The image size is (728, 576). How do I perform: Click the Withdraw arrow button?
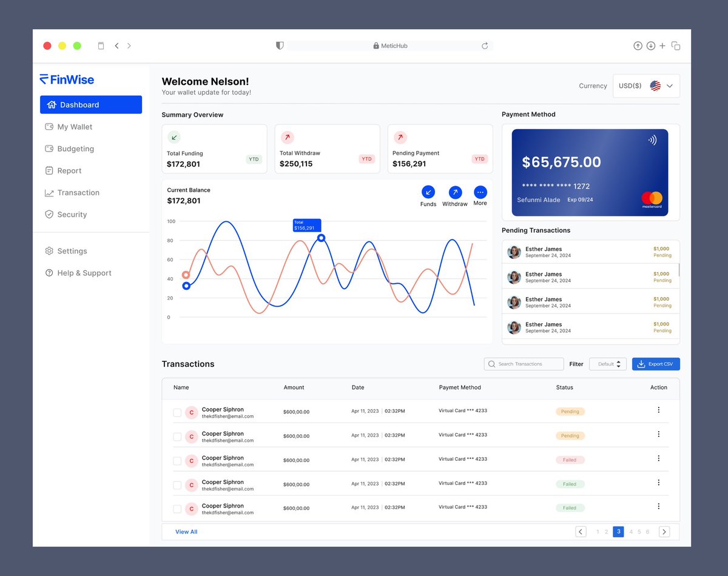[x=455, y=192]
